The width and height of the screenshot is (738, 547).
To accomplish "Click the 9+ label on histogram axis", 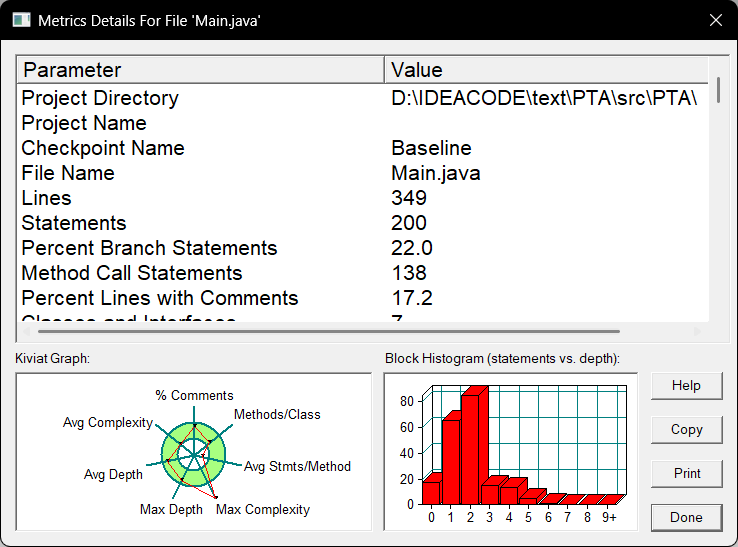I will [x=609, y=517].
